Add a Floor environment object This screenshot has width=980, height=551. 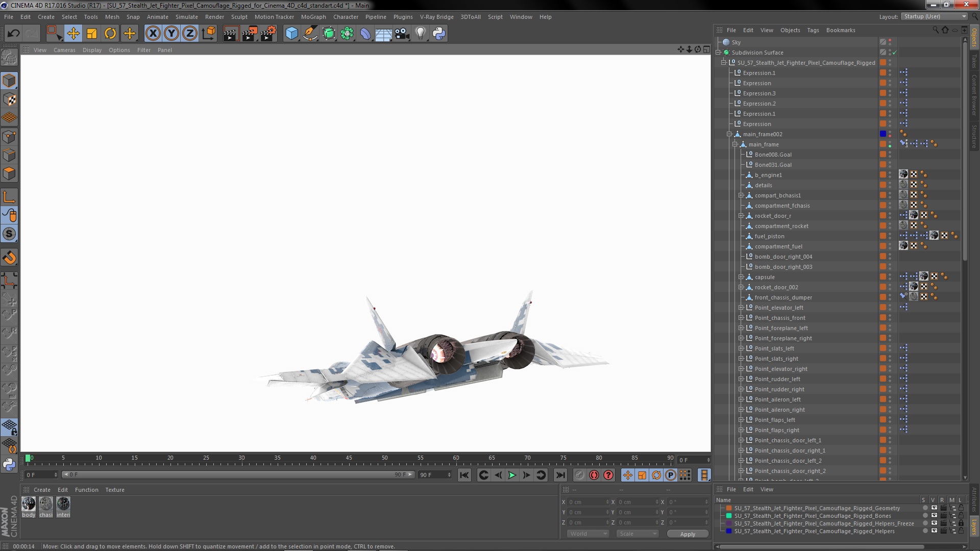(x=383, y=34)
